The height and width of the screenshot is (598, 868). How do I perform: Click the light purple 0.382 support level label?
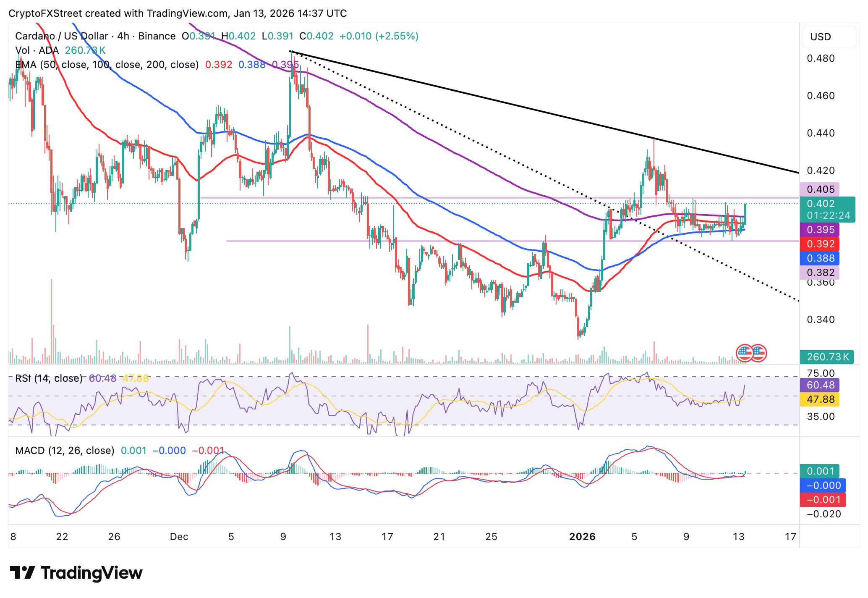pos(820,273)
